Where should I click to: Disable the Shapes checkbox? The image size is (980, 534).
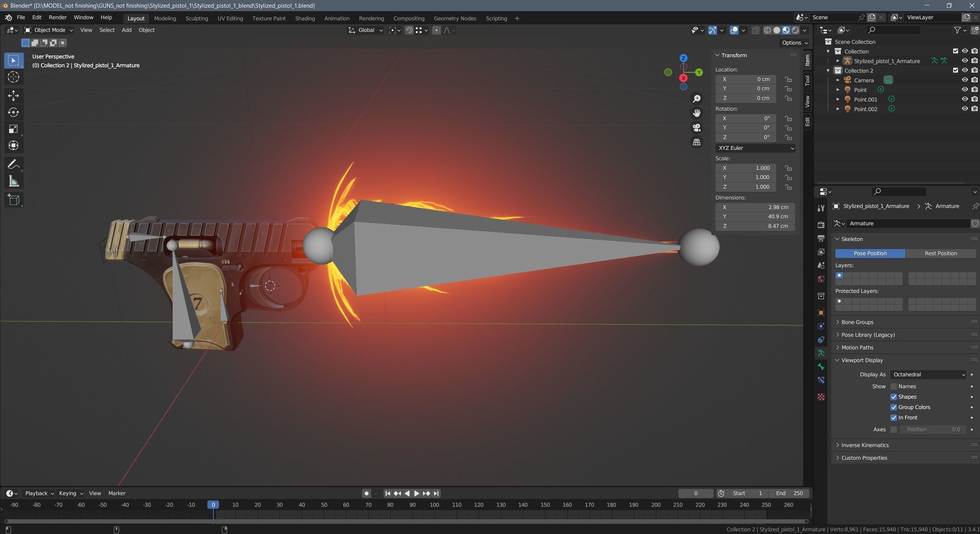[893, 397]
